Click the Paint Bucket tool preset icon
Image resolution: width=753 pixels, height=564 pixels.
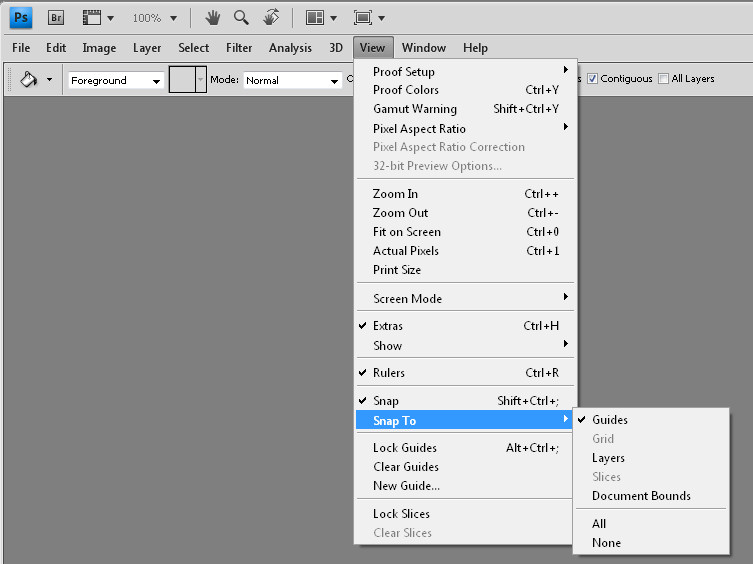point(28,79)
